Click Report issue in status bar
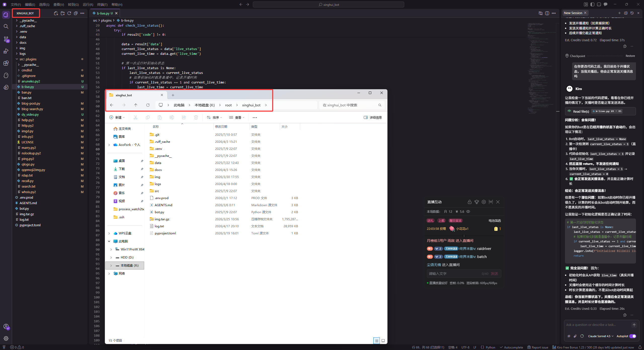The width and height of the screenshot is (644, 350). [x=538, y=347]
